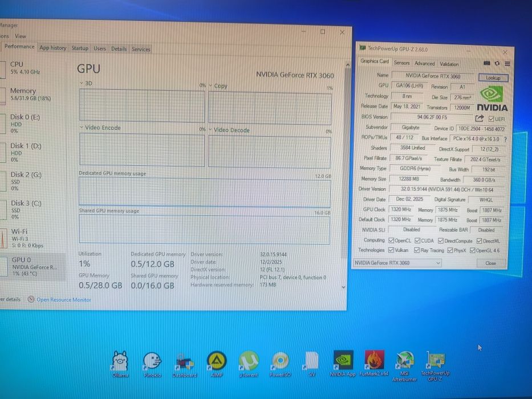
Task: Open the 3D graph engine dropdown
Action: 82,83
